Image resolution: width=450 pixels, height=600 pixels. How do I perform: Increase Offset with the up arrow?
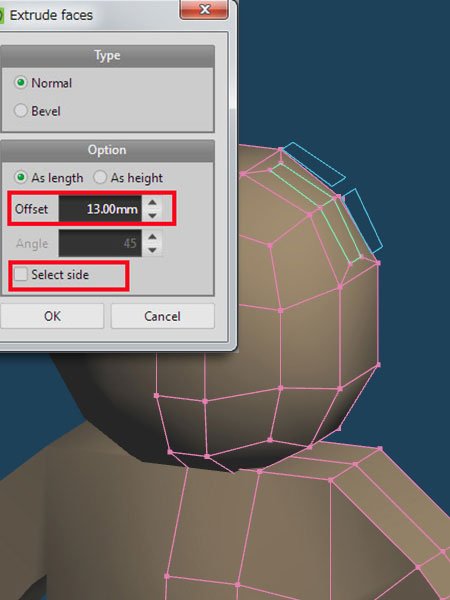tap(152, 202)
